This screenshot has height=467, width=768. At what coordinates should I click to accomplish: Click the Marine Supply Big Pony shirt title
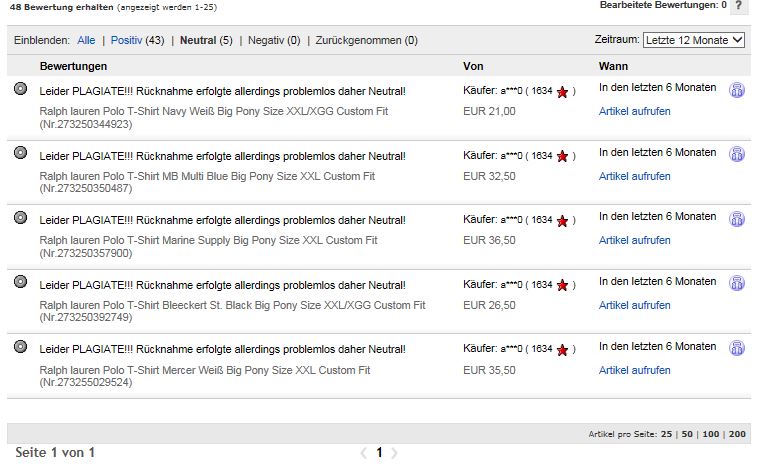coord(208,240)
